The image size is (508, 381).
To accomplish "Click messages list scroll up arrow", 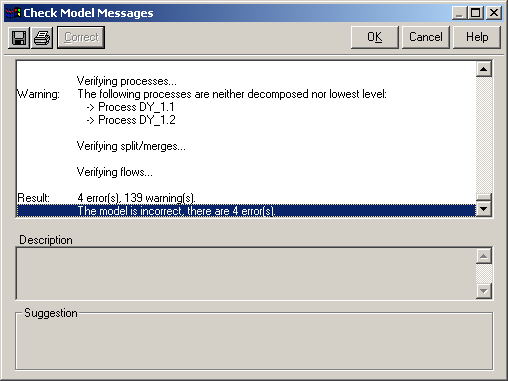I will coord(484,69).
